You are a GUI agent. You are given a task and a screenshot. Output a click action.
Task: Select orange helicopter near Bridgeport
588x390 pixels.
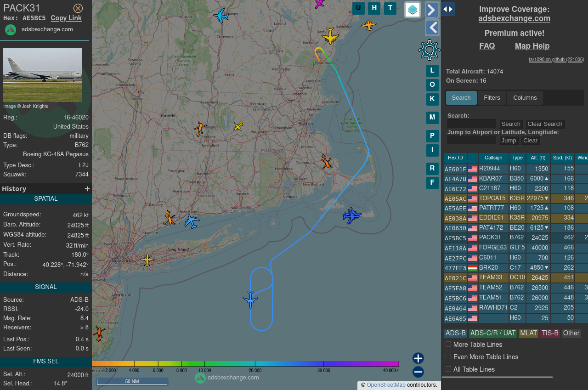[170, 218]
